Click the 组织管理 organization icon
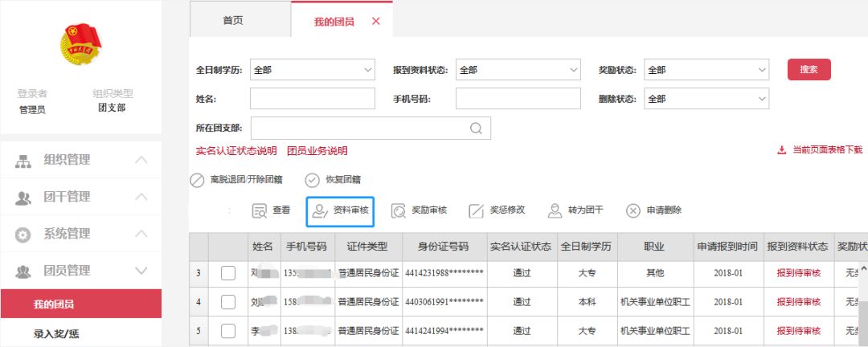The image size is (868, 347). point(23,161)
